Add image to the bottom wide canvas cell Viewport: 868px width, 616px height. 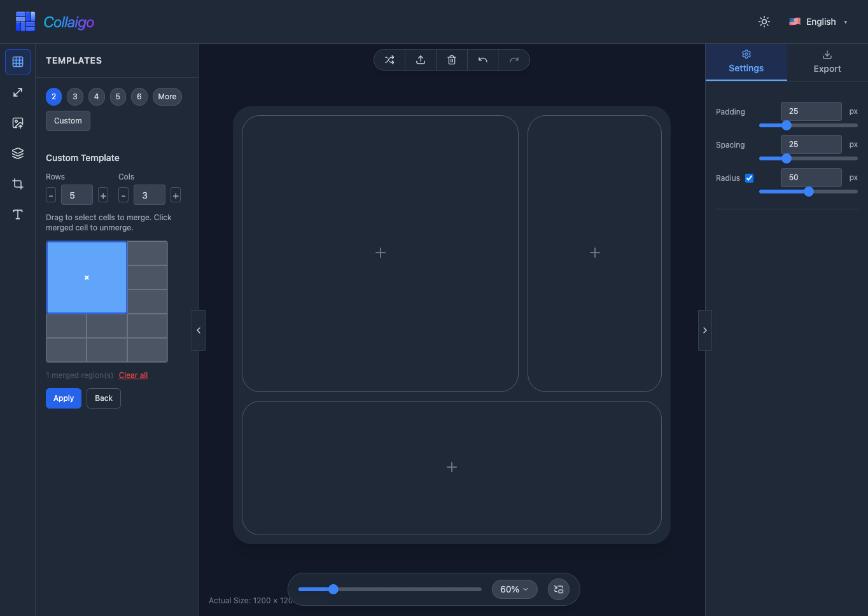(x=452, y=468)
